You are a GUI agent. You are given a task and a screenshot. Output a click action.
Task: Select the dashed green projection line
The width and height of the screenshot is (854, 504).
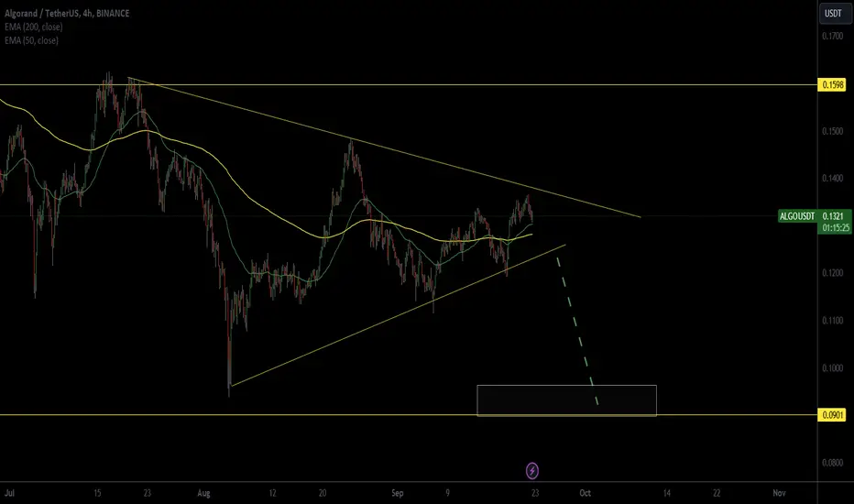pyautogui.click(x=577, y=332)
